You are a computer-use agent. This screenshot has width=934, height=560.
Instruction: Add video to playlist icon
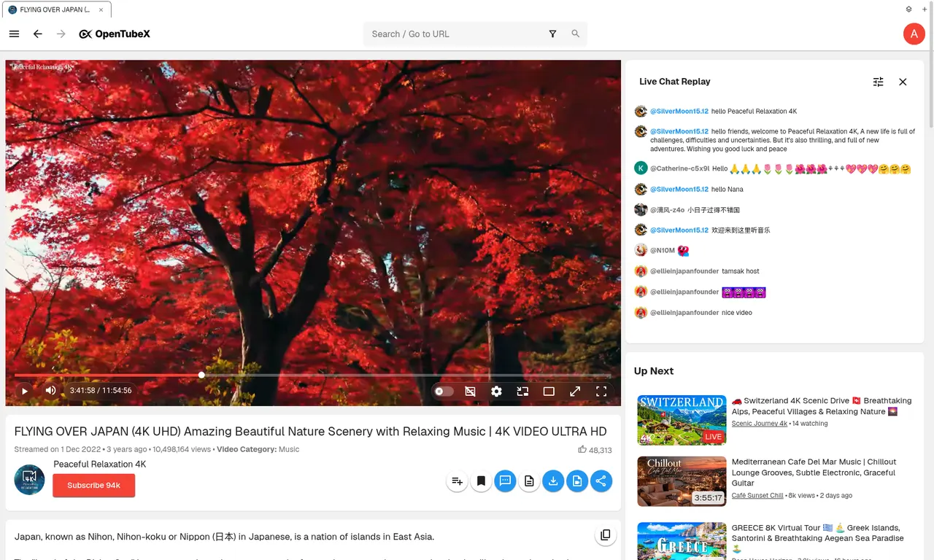click(457, 481)
